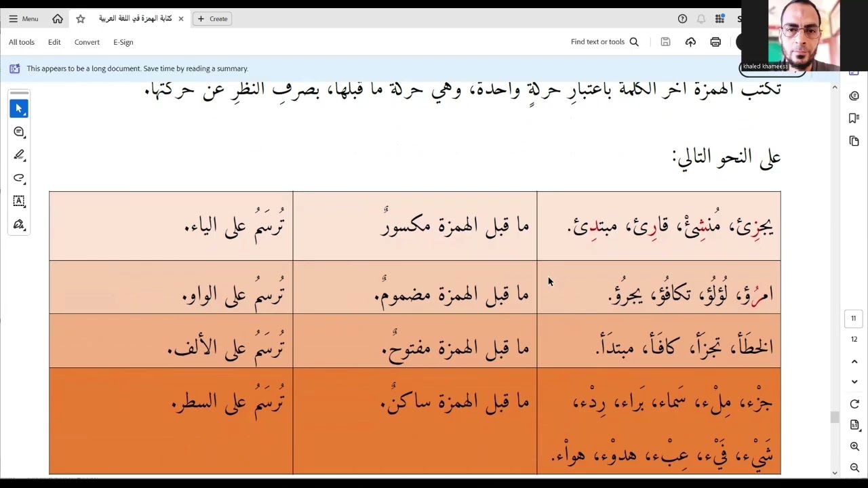Click the cell 'تُرسَم على الألف'
The image size is (868, 488).
point(171,341)
